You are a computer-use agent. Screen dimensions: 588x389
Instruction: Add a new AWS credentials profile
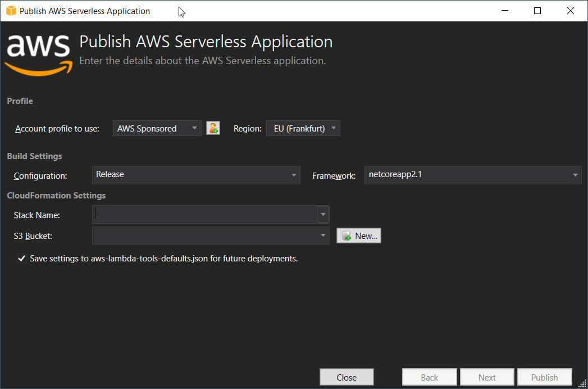(x=213, y=128)
